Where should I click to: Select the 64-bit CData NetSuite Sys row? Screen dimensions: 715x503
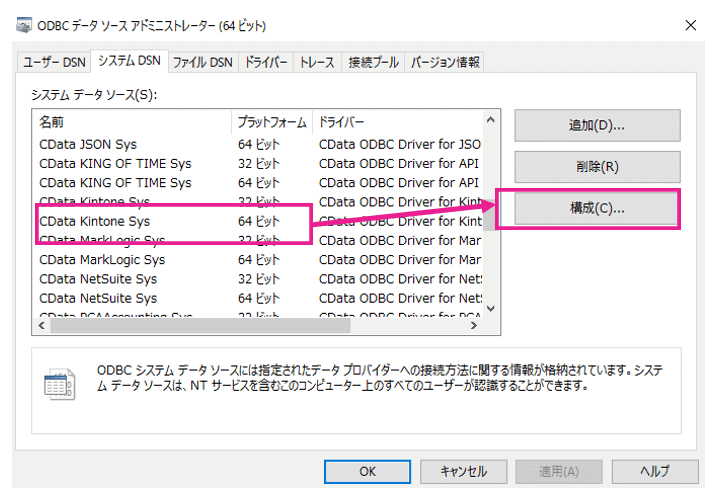pos(258,298)
